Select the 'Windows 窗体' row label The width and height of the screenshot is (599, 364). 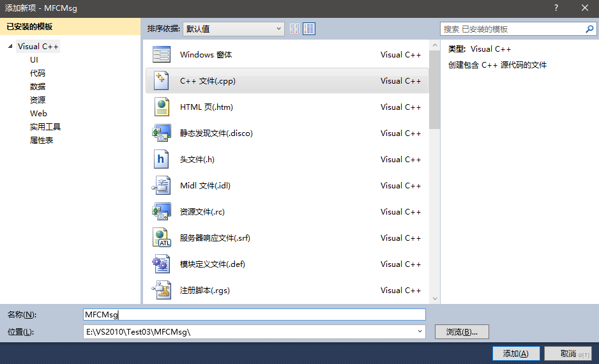tap(206, 55)
